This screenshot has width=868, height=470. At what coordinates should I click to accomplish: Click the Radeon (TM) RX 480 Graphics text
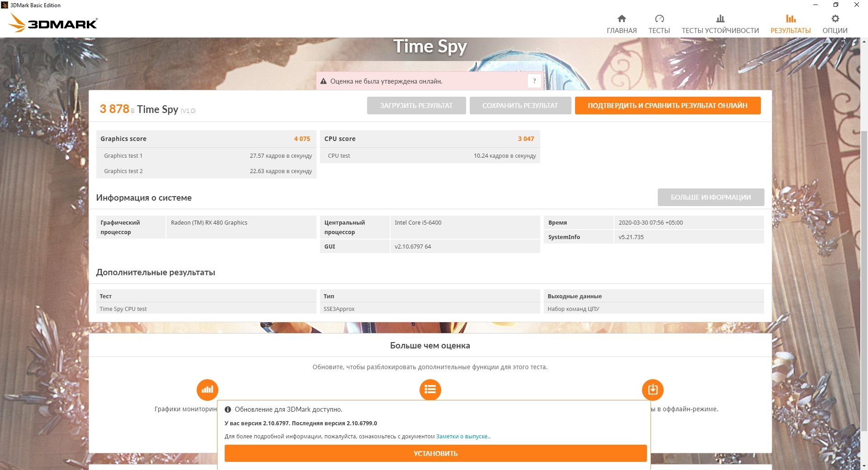pyautogui.click(x=209, y=222)
